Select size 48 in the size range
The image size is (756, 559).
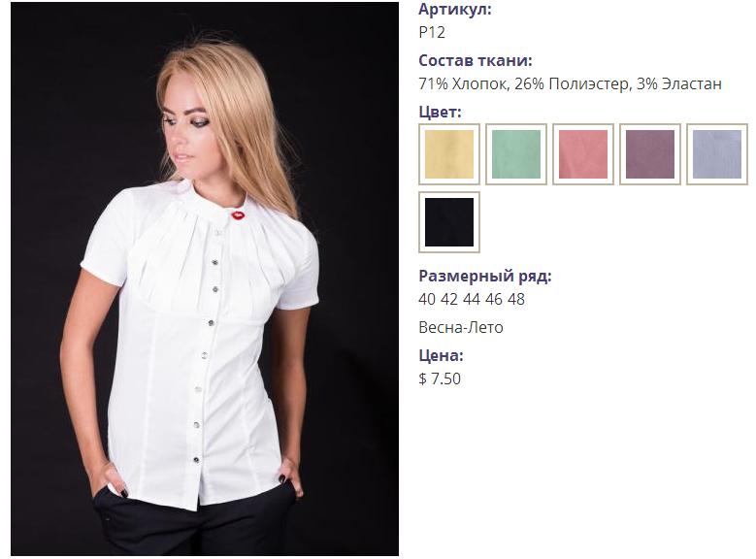(516, 299)
